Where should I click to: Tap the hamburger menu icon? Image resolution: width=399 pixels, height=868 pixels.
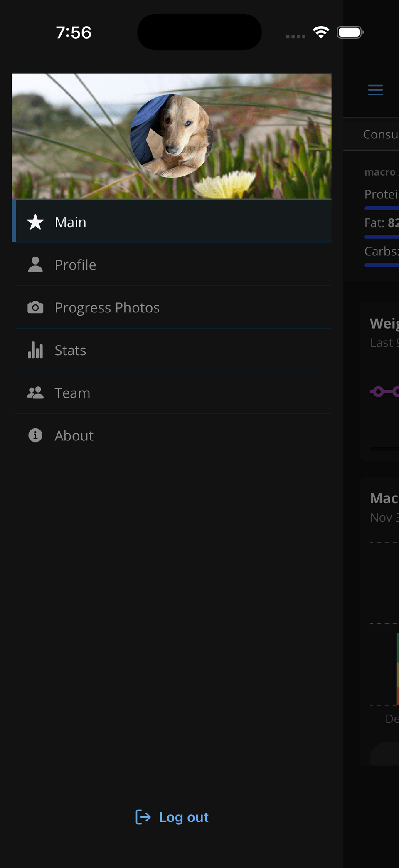pyautogui.click(x=375, y=90)
